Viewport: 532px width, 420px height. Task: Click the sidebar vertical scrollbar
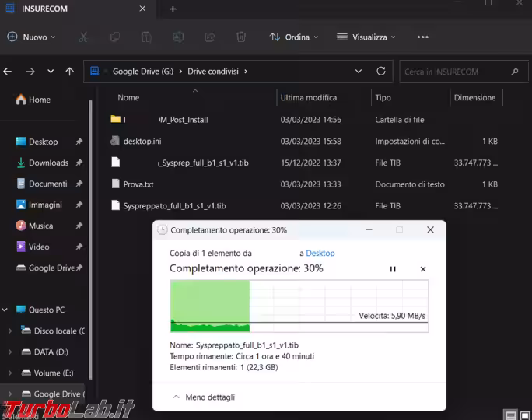(x=90, y=240)
